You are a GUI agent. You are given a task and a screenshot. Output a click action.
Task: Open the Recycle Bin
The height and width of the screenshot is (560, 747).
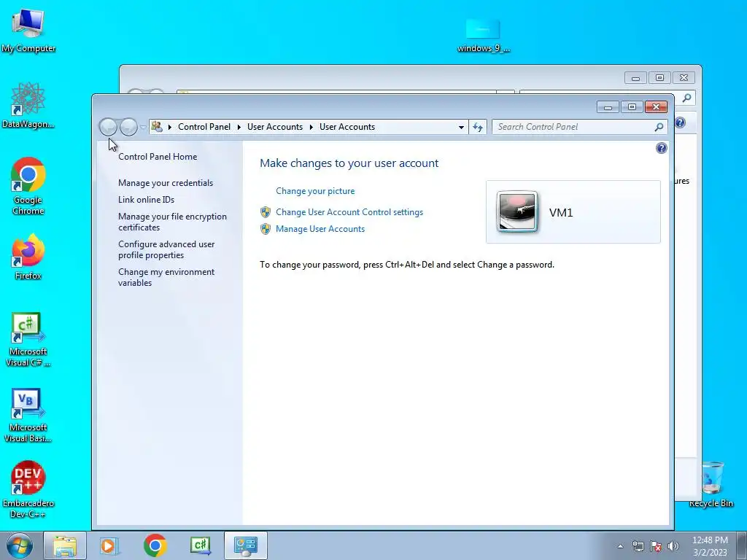click(x=712, y=484)
